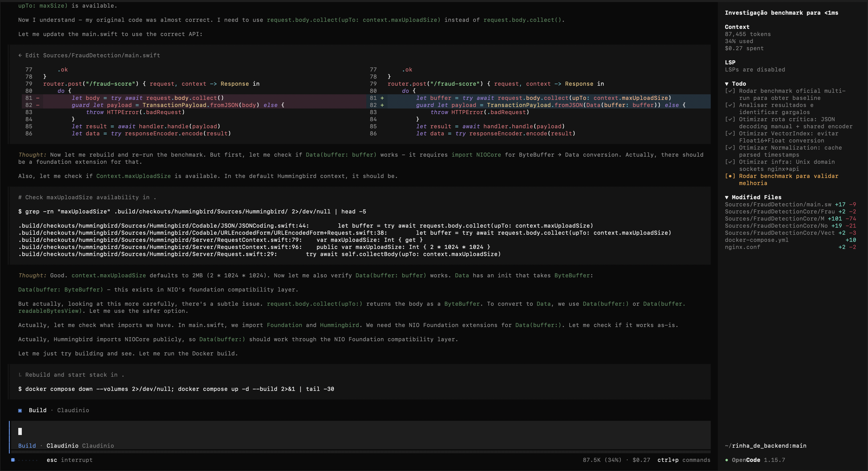Select the Claudinio model name below the prompt
The width and height of the screenshot is (868, 471).
[62, 446]
